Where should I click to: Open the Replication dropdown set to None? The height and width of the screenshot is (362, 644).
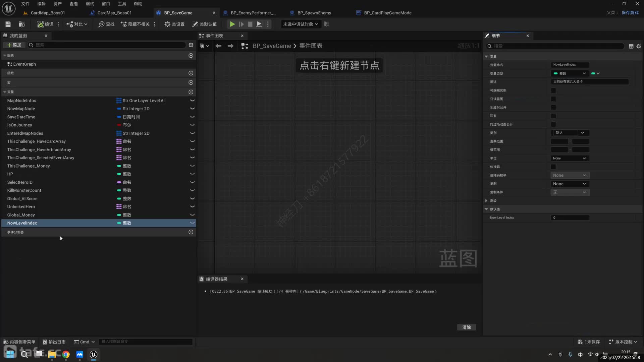tap(570, 184)
